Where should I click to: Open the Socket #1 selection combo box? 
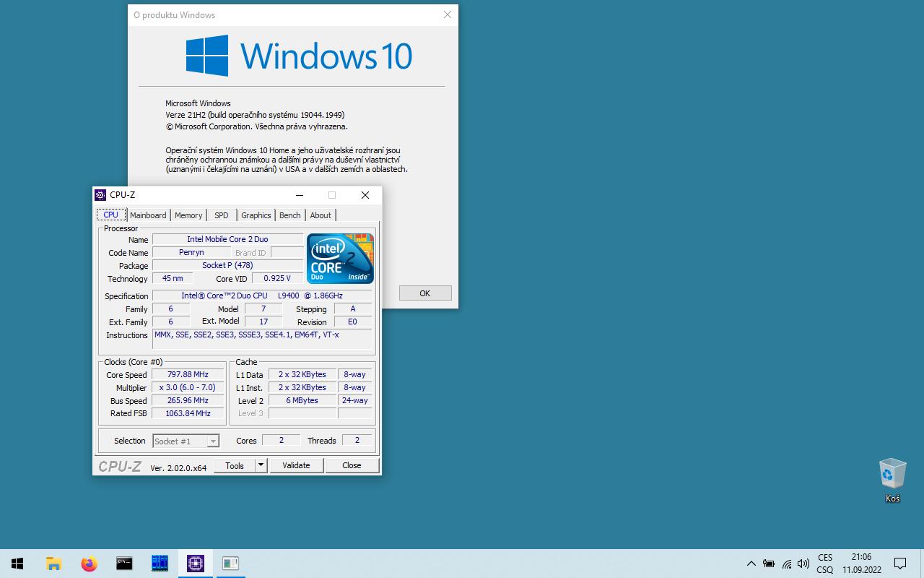186,441
